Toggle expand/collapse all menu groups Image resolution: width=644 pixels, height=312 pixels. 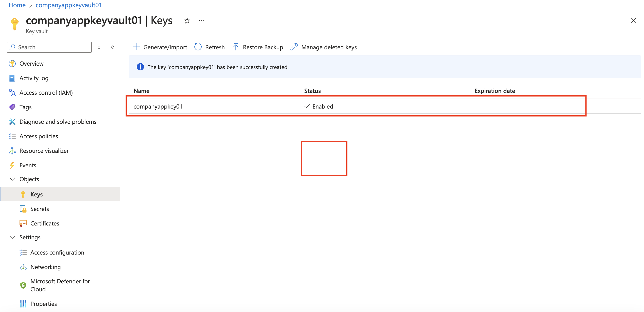[99, 47]
